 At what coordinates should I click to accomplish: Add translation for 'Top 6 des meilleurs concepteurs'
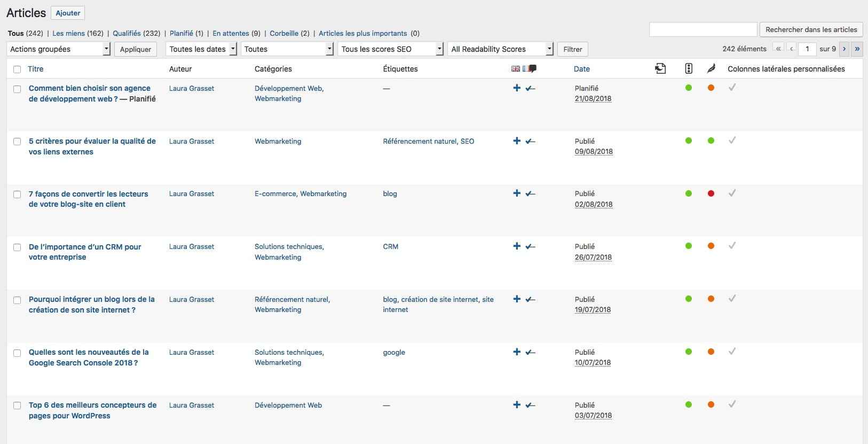[516, 404]
